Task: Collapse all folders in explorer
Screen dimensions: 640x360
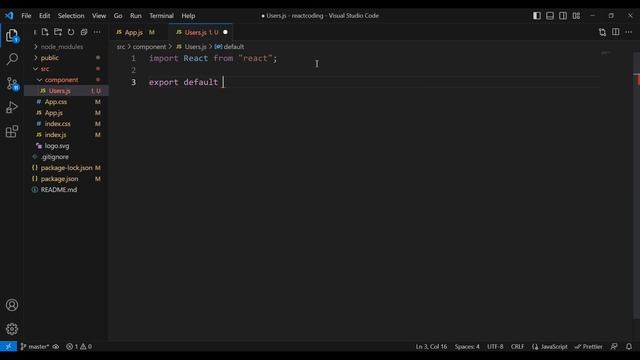Action: (84, 32)
